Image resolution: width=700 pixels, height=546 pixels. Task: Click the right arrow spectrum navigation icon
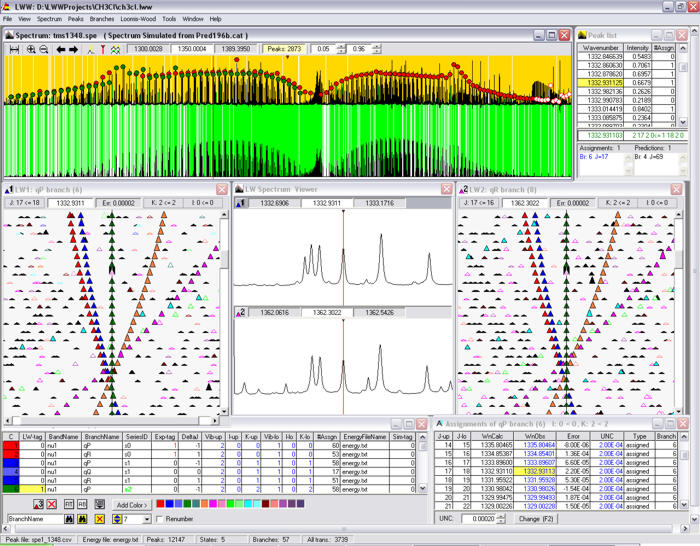click(73, 49)
